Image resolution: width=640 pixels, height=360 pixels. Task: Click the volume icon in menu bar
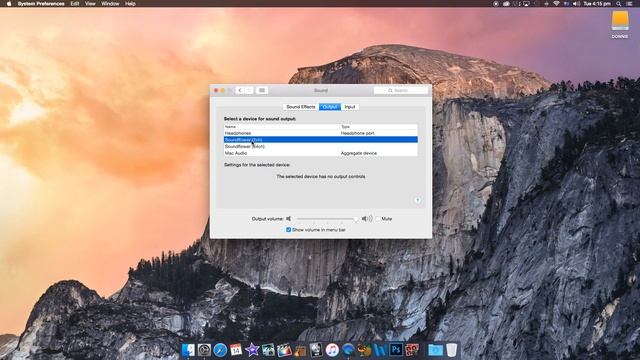tap(576, 4)
